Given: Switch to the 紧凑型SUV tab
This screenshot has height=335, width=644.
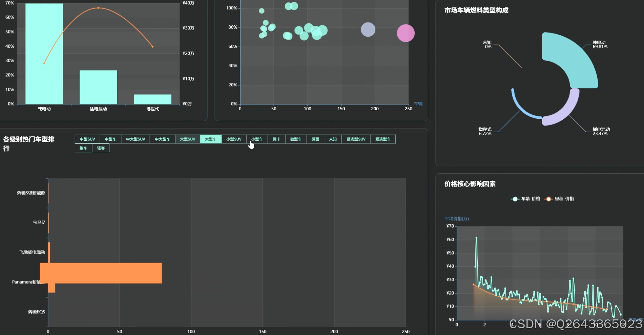Looking at the screenshot, I should point(356,139).
